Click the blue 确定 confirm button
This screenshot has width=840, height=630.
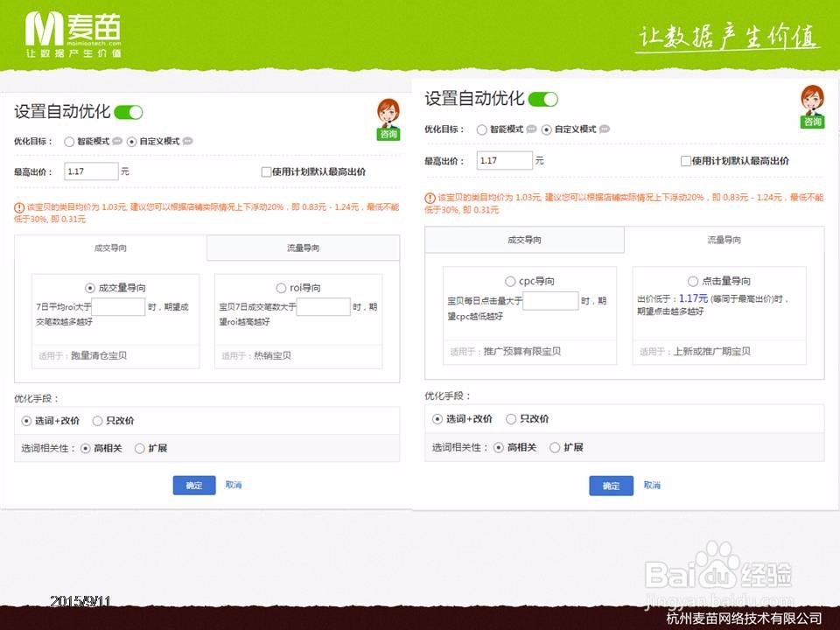tap(193, 485)
